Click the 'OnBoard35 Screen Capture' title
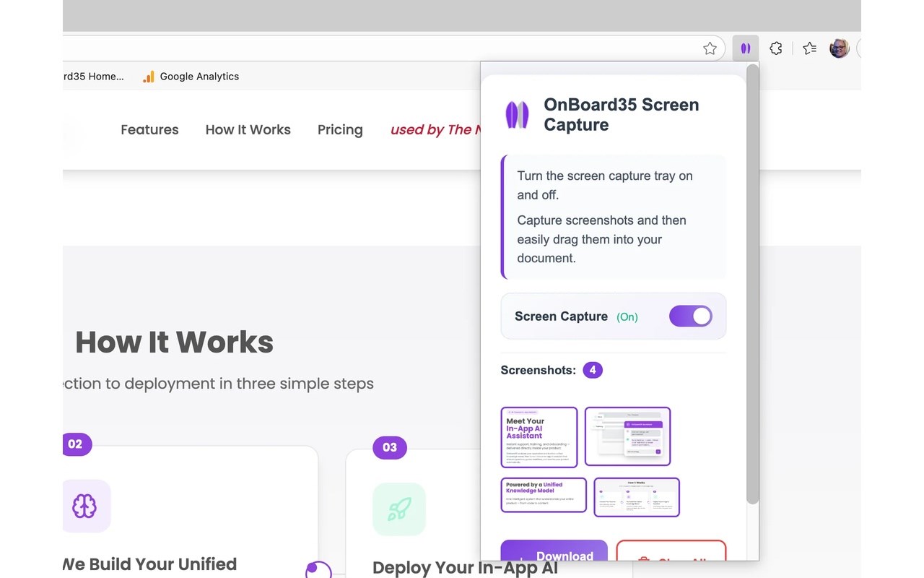Viewport: 924px width, 578px height. [622, 114]
